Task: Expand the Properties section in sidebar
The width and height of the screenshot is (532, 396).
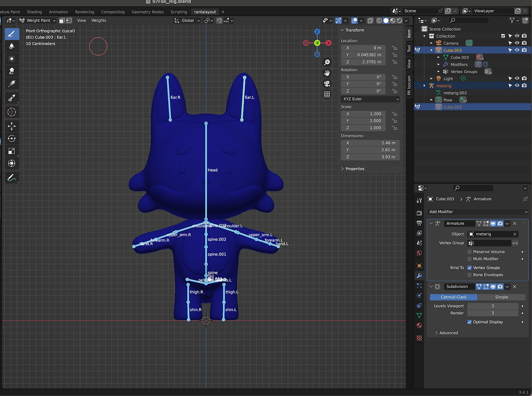Action: point(354,169)
